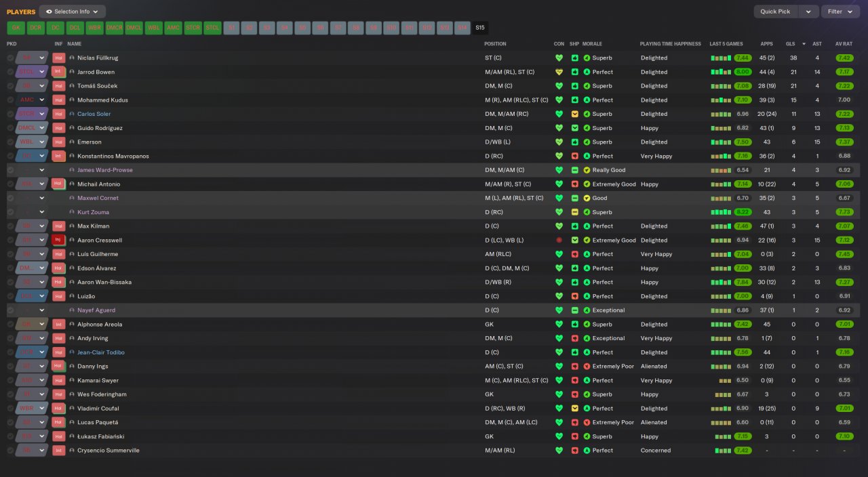Toggle the selection checkmark for Jarrod Bowen
868x477 pixels.
(10, 72)
